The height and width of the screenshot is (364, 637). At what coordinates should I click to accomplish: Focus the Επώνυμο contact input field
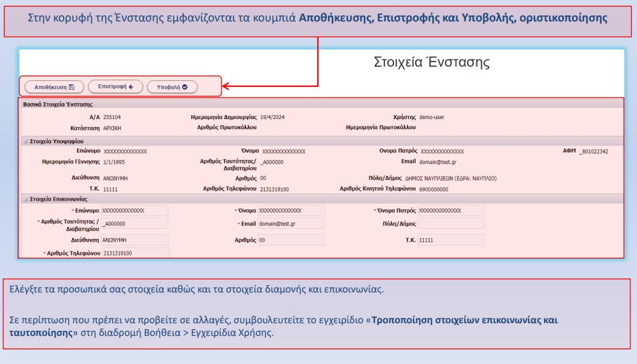pos(134,210)
